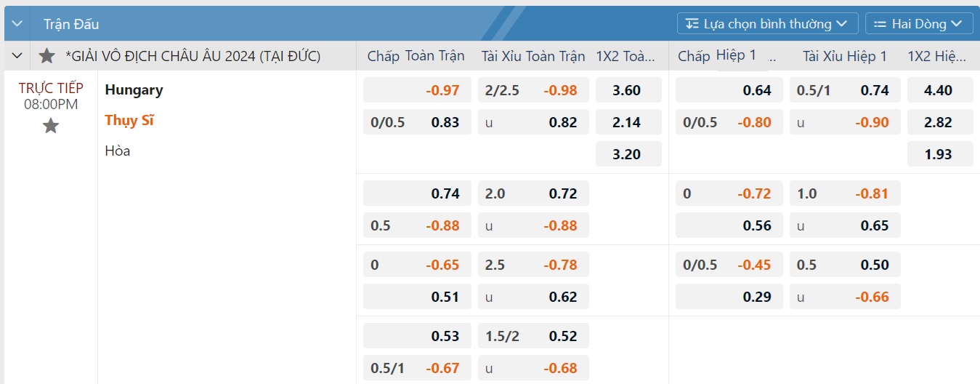Select full-time 1X2 Hungary odds 3.60
The image size is (980, 384).
[x=628, y=91]
